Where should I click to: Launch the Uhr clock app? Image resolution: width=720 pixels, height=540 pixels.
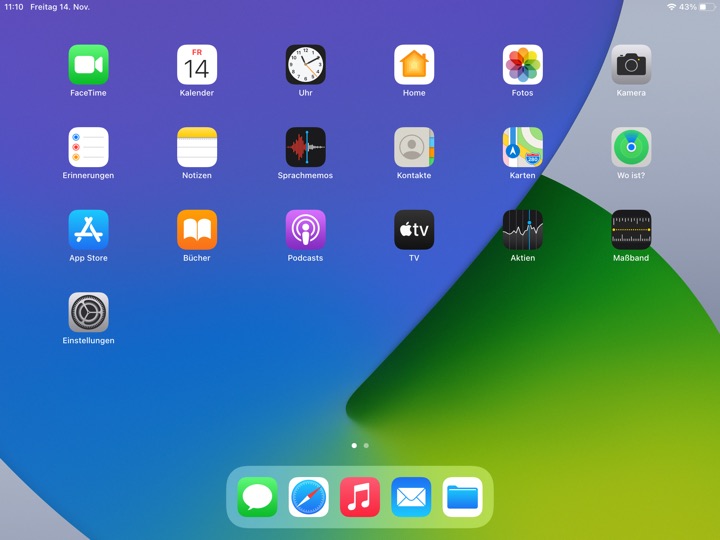point(305,64)
